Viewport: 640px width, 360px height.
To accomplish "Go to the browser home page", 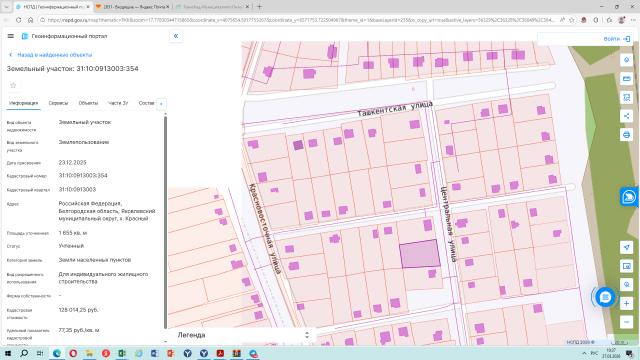I will tap(31, 20).
